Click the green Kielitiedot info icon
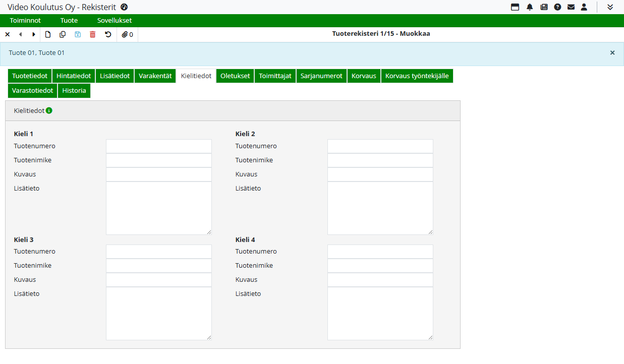The width and height of the screenshot is (624, 364). [49, 110]
